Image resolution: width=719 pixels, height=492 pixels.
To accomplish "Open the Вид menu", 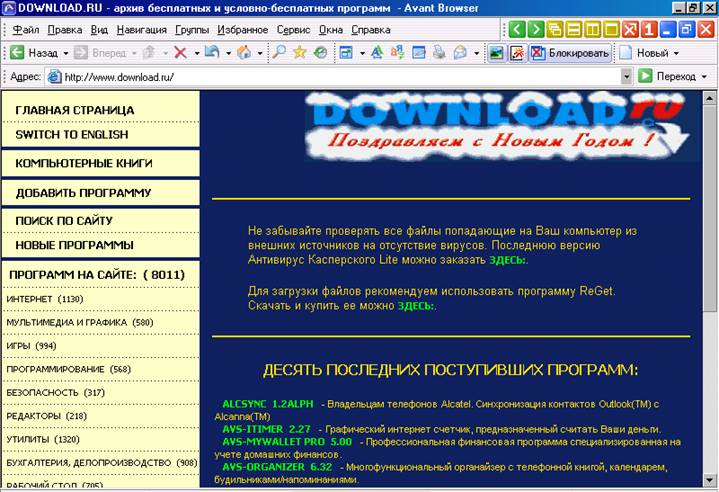I will pyautogui.click(x=99, y=30).
